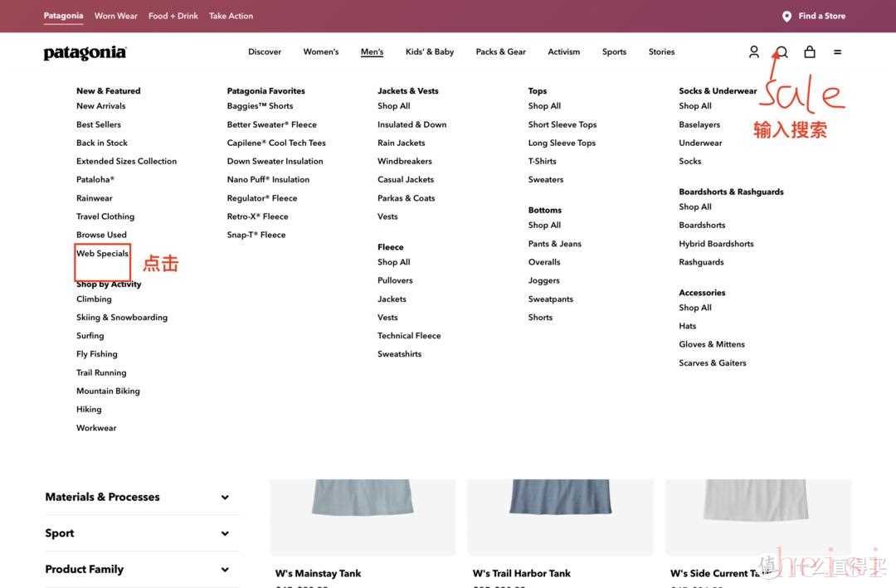
Task: Open the Baselayers link
Action: pos(699,124)
